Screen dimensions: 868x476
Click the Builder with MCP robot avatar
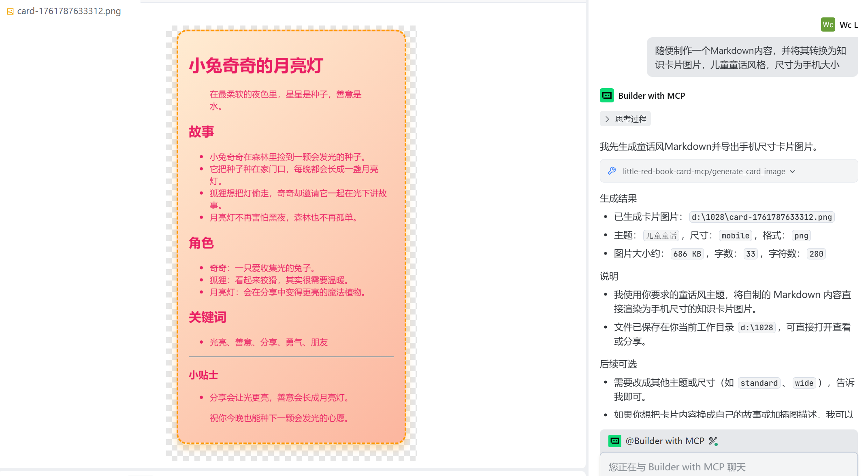tap(607, 95)
